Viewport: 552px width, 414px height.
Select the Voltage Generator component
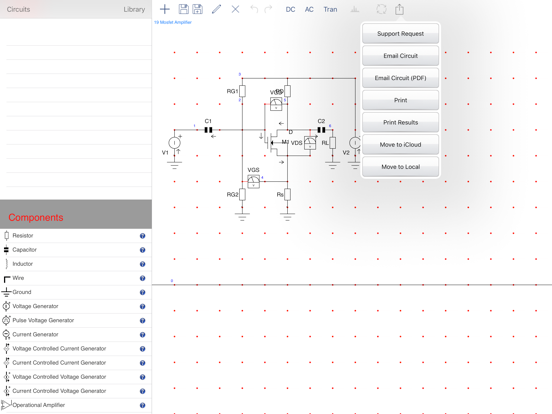tap(76, 306)
